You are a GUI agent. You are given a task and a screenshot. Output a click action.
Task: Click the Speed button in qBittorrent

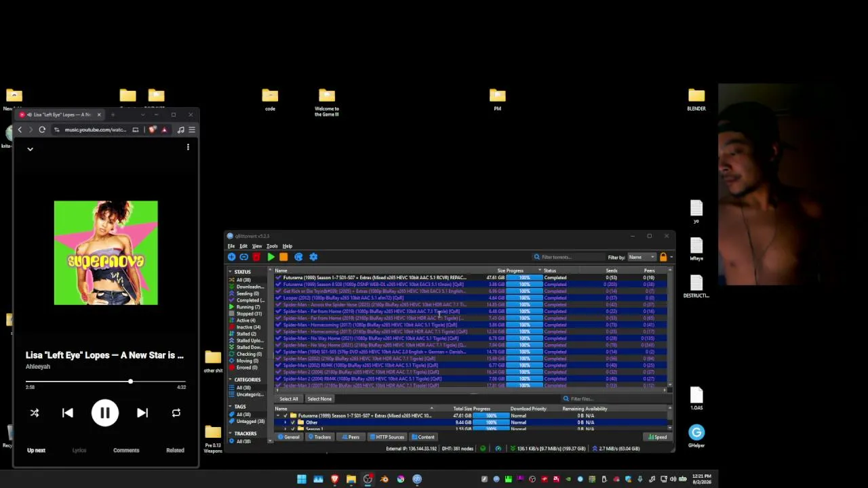point(657,437)
